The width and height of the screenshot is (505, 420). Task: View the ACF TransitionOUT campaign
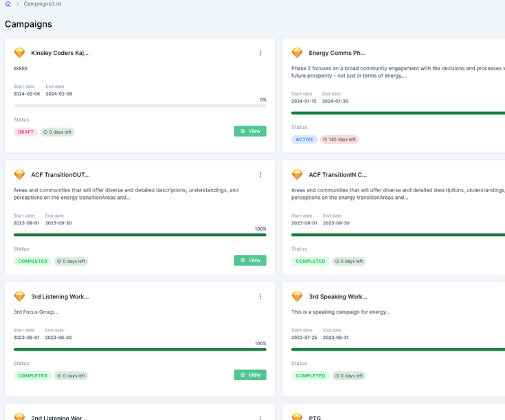coord(250,260)
